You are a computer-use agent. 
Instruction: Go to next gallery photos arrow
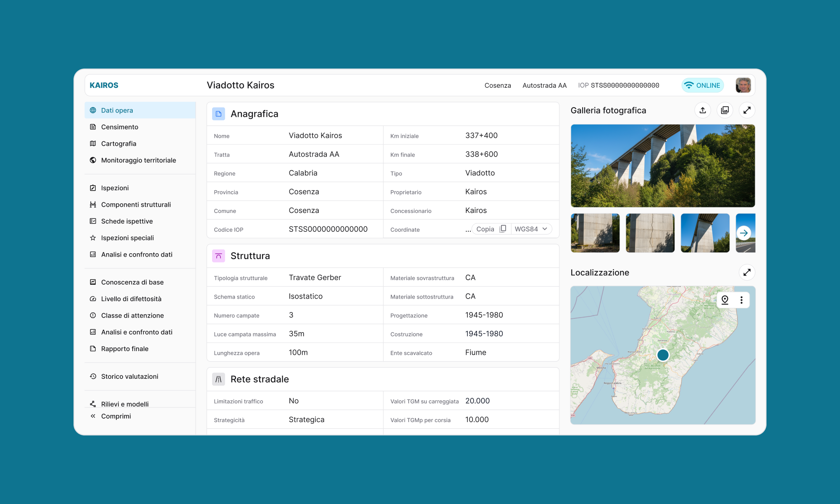tap(744, 233)
